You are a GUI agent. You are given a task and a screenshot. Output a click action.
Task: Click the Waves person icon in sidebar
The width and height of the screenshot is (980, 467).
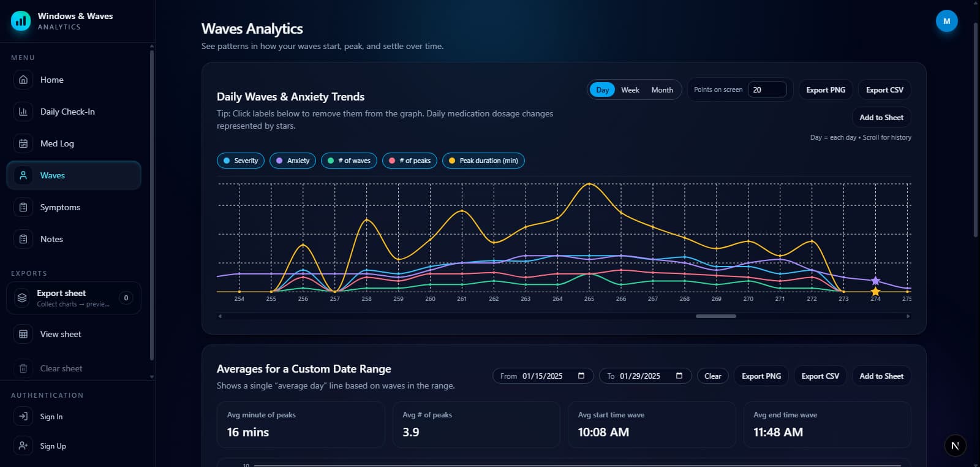pyautogui.click(x=23, y=175)
